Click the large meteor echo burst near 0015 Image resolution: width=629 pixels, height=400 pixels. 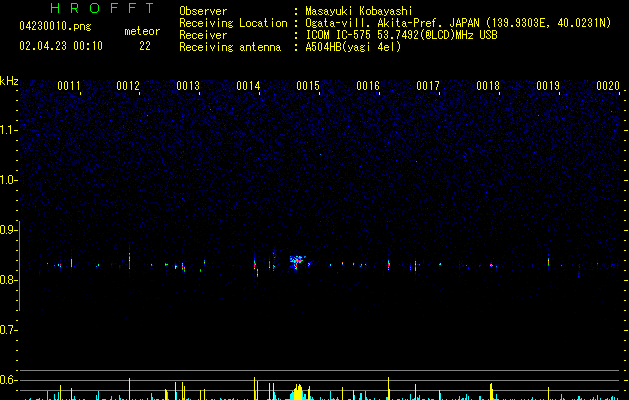click(297, 261)
